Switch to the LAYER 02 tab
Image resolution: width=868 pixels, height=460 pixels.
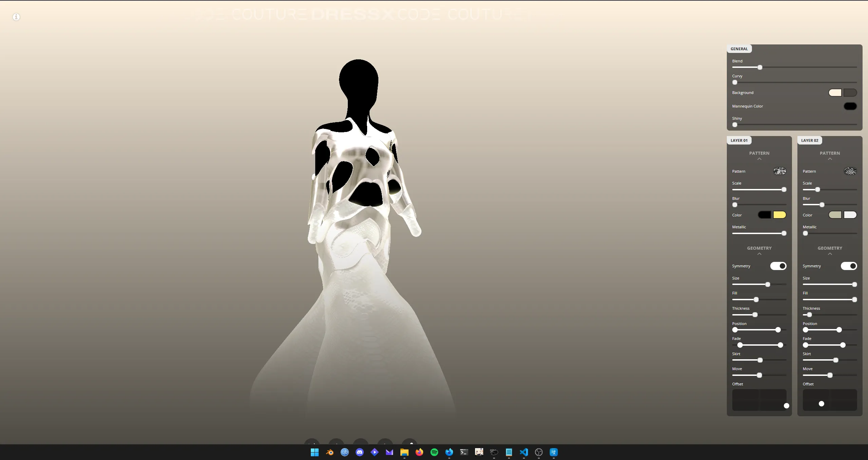810,140
